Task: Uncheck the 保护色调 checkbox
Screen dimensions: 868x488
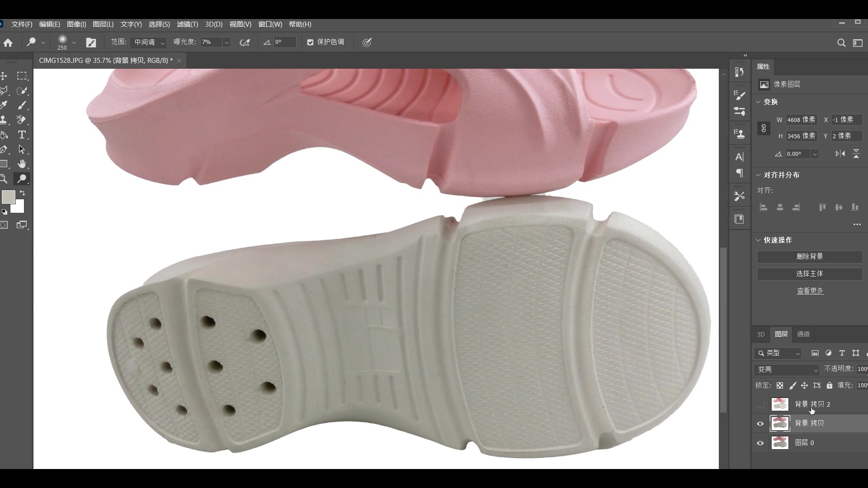Action: 310,42
